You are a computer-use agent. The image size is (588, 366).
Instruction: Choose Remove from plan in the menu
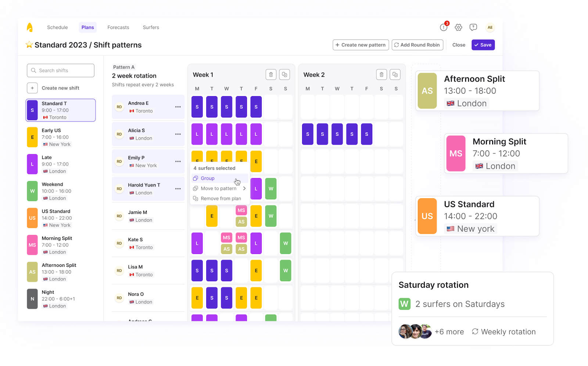coord(219,199)
